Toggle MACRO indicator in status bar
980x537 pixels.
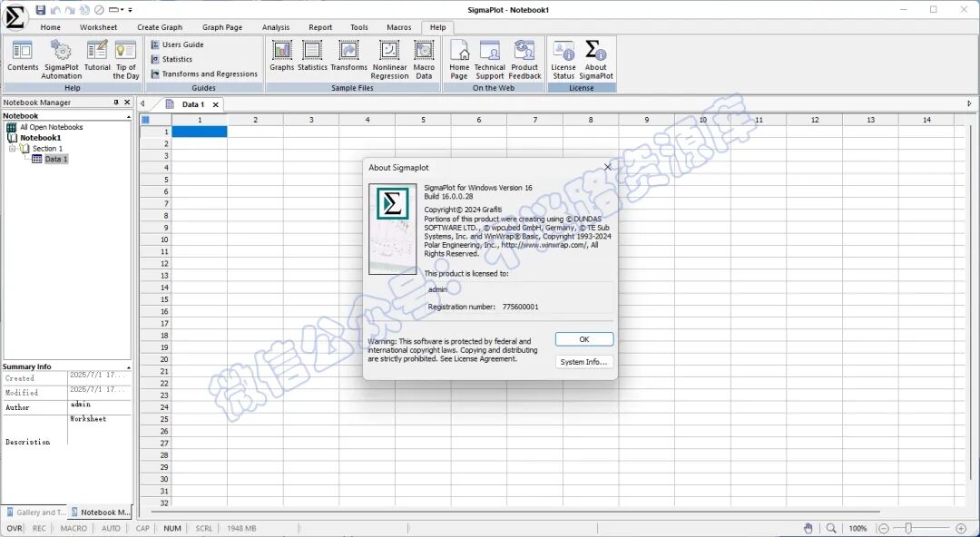73,528
